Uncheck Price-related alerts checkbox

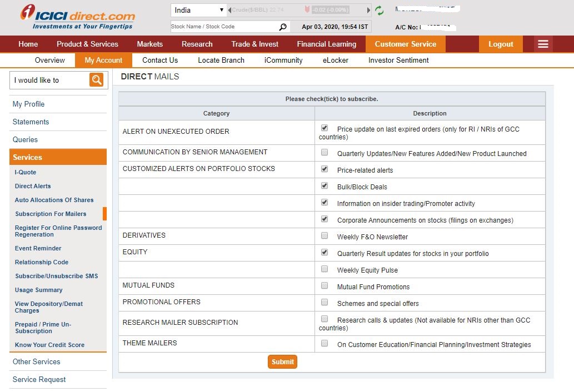(325, 169)
